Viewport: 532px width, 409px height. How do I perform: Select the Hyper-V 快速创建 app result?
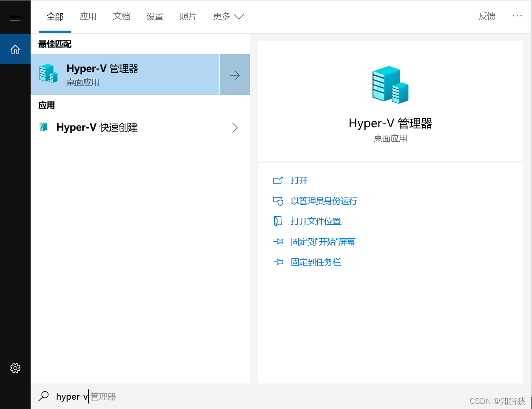[140, 127]
